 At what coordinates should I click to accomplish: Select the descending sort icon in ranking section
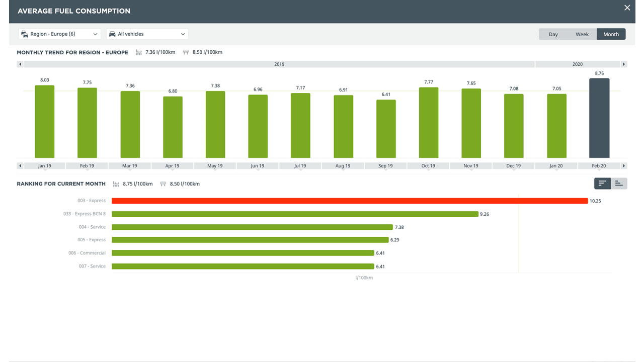602,183
